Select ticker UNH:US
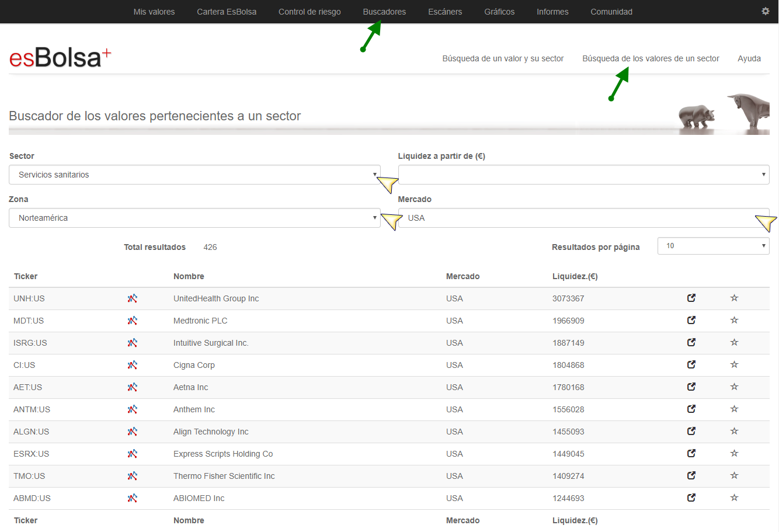 pyautogui.click(x=29, y=298)
